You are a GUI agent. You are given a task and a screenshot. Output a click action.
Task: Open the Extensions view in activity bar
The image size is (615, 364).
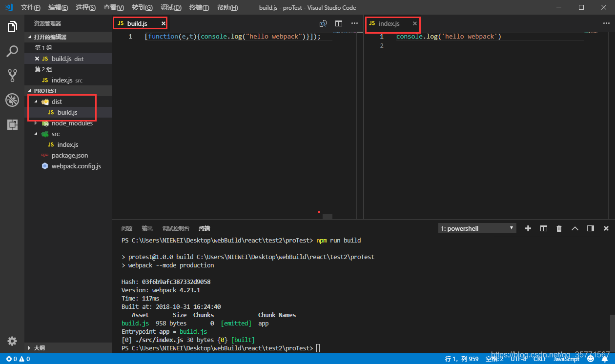[x=12, y=124]
